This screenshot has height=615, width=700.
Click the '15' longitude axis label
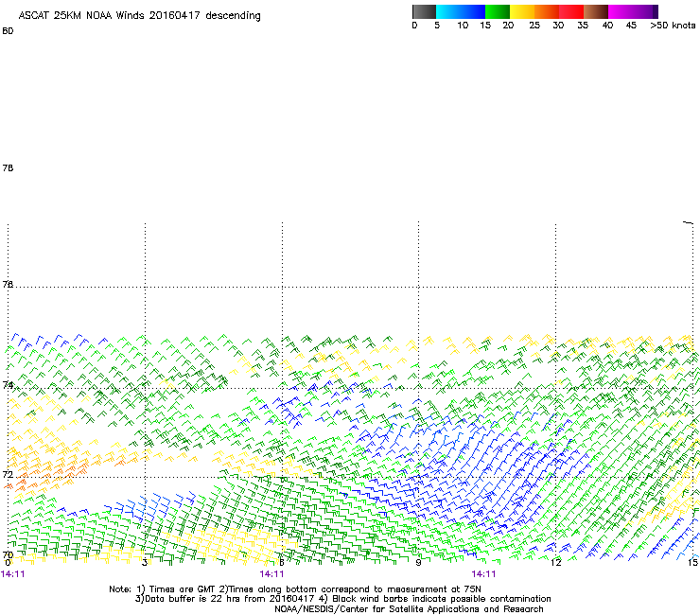(x=692, y=563)
